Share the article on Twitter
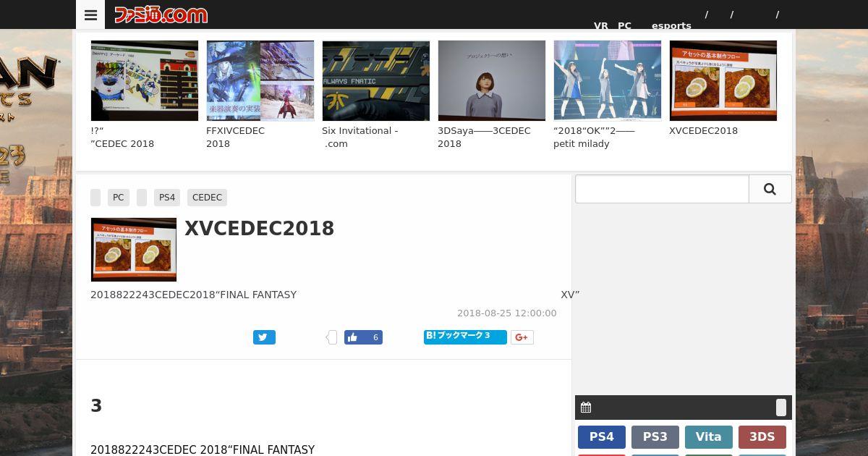 click(x=264, y=337)
